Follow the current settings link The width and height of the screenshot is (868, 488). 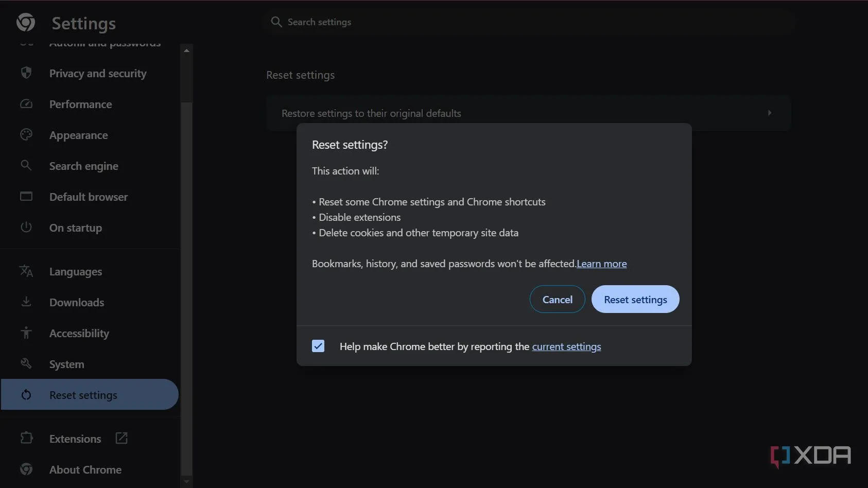point(566,346)
